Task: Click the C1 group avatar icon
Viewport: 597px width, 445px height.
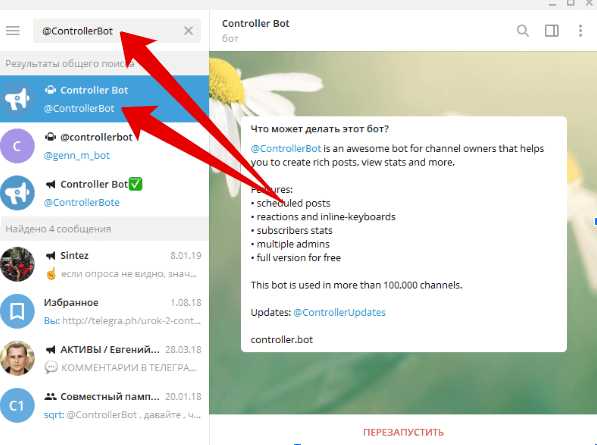Action: click(17, 405)
